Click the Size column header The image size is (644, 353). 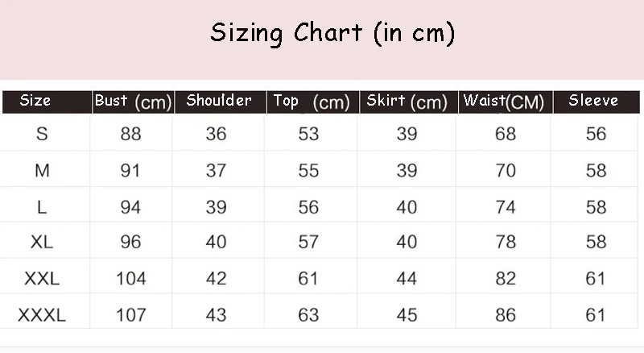point(35,101)
